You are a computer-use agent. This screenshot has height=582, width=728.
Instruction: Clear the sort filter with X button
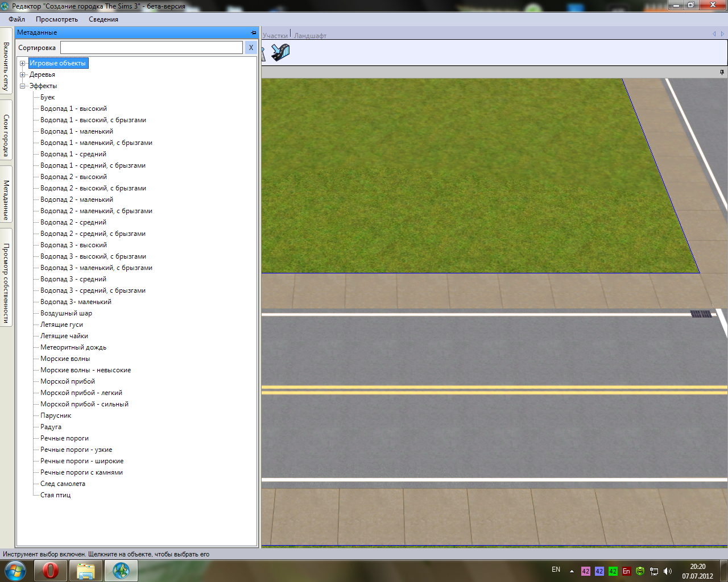click(x=251, y=48)
